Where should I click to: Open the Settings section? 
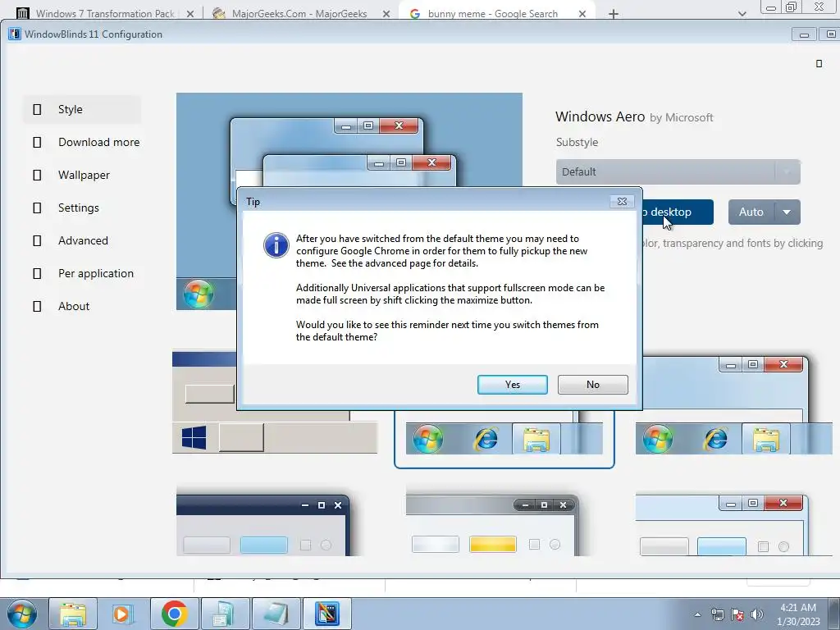pyautogui.click(x=82, y=208)
